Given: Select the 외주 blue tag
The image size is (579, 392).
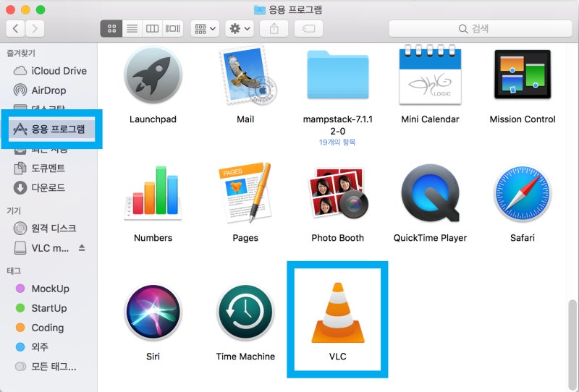Looking at the screenshot, I should click(50, 347).
